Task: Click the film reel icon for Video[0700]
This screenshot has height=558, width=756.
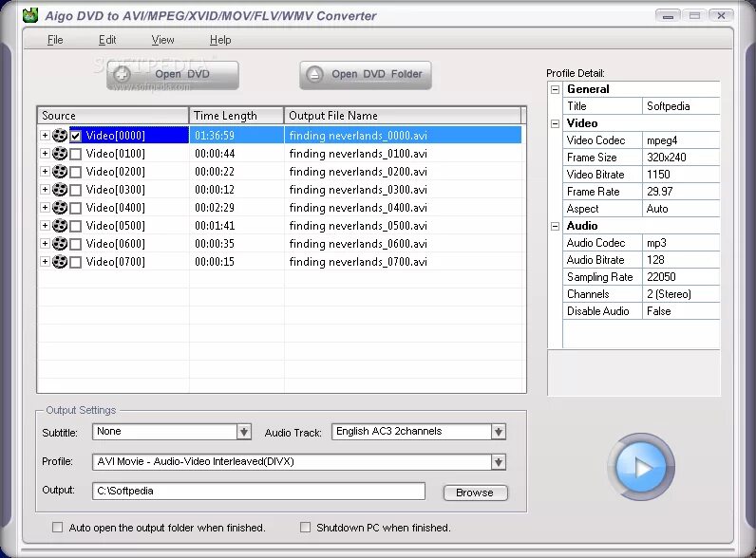Action: [x=60, y=262]
